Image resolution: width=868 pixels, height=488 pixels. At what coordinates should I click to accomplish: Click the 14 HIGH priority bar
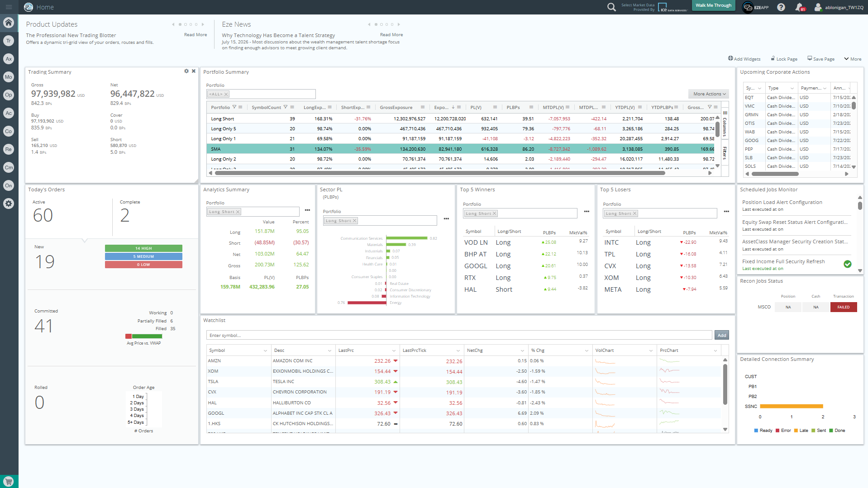143,248
